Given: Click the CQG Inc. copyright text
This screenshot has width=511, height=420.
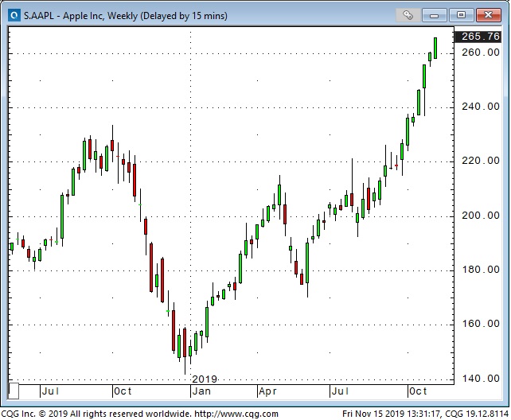Looking at the screenshot, I should coord(96,414).
